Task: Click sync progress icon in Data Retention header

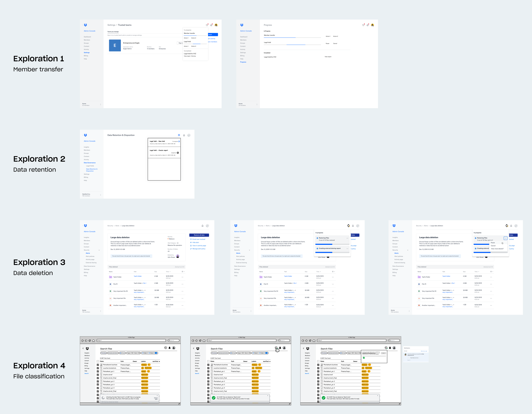Action: pos(179,135)
